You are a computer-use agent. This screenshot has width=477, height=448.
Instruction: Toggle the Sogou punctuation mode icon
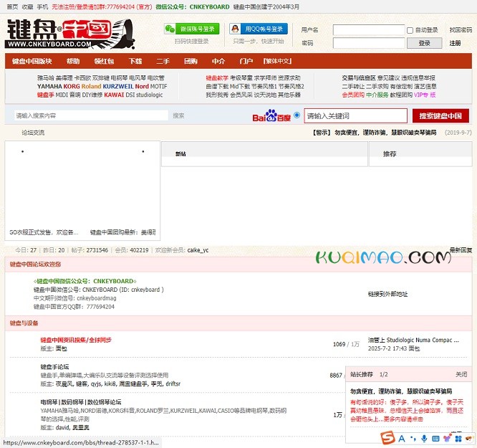(x=413, y=439)
